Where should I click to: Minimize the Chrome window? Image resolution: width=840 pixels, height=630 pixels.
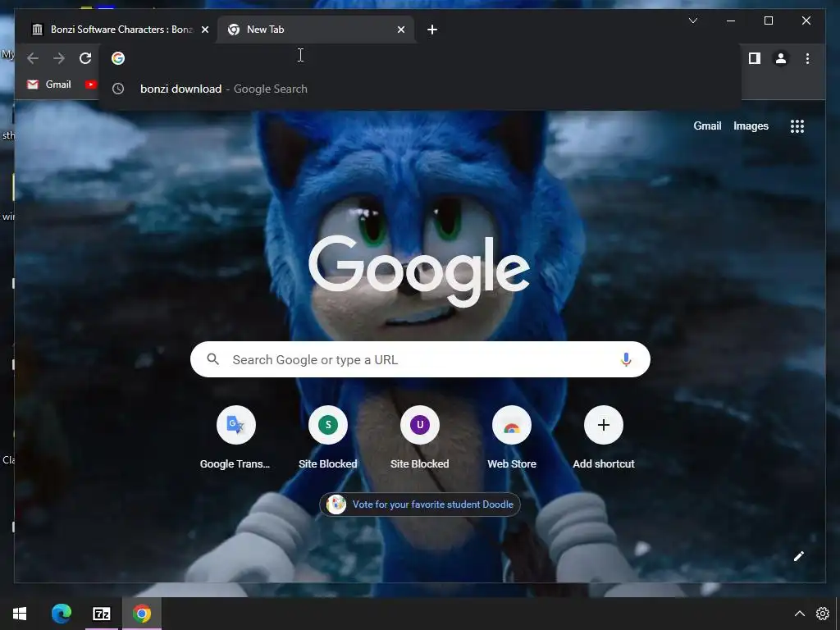731,21
